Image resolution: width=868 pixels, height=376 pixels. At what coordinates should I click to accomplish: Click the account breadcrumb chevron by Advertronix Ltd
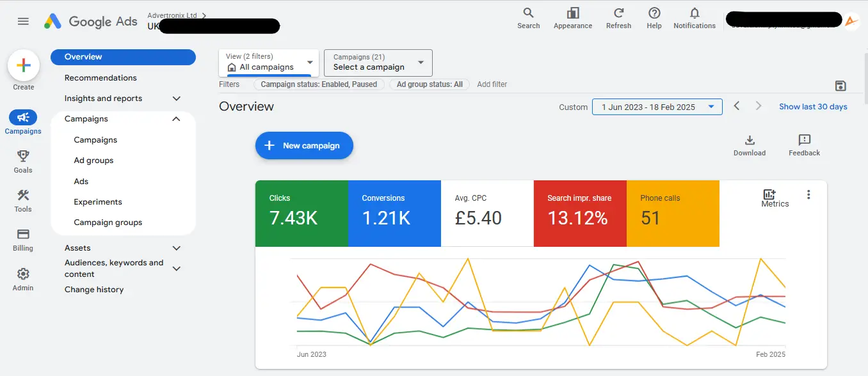pos(204,15)
